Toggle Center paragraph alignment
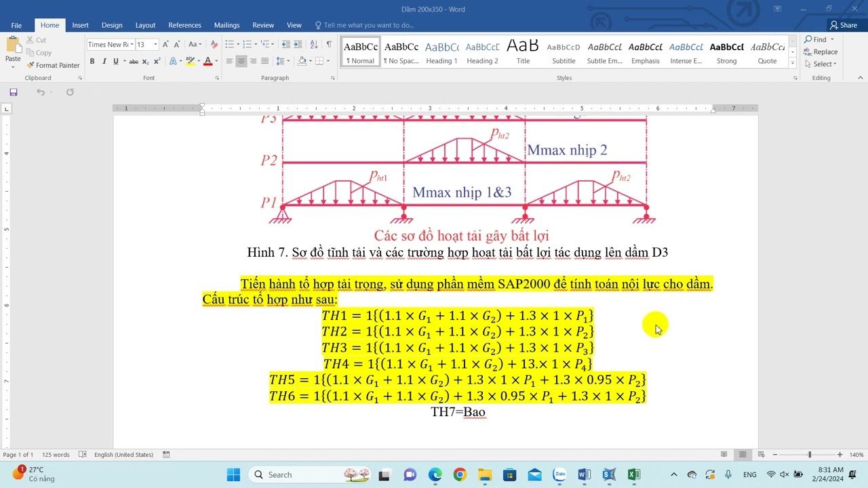The height and width of the screenshot is (488, 868). (241, 62)
